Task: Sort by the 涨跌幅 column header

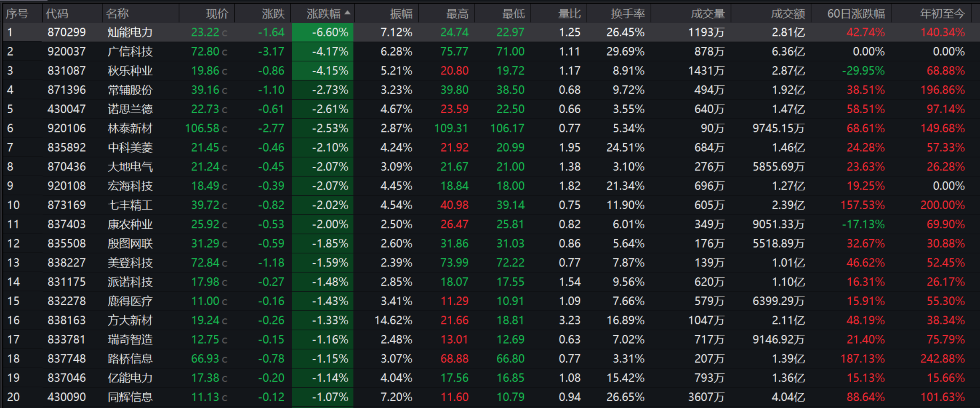Action: pos(323,14)
